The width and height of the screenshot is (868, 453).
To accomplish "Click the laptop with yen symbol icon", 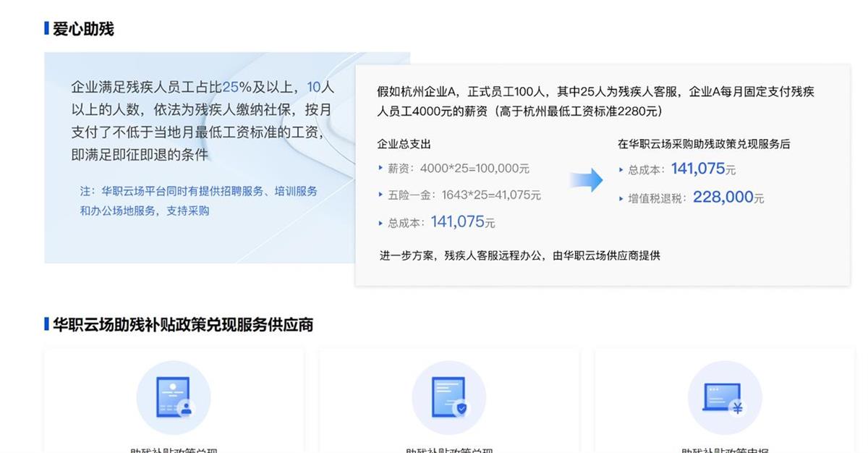I will click(724, 397).
